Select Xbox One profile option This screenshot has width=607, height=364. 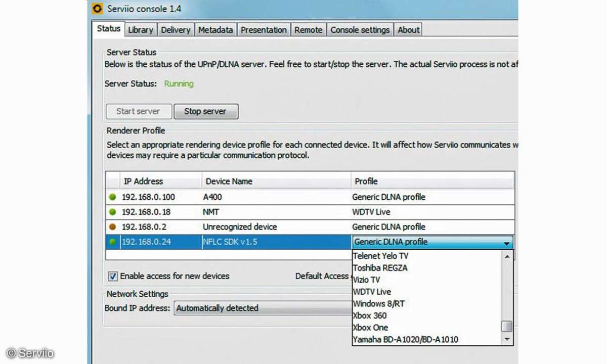click(426, 328)
